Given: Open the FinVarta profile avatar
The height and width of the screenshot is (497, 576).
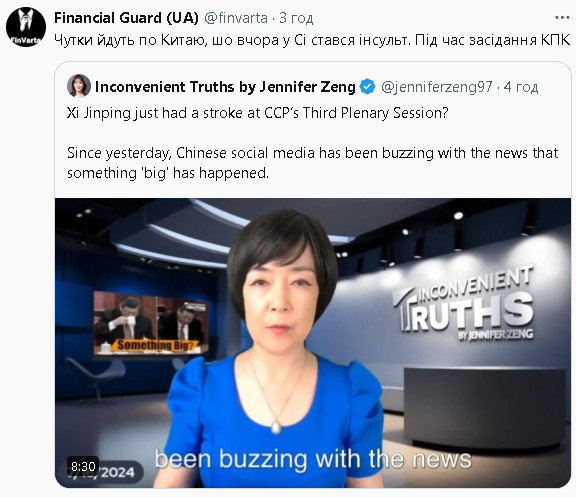Looking at the screenshot, I should coord(26,27).
